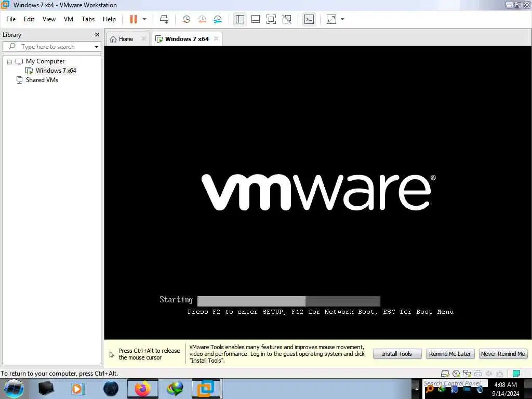
Task: Click the network adapter status icon
Action: (x=467, y=374)
